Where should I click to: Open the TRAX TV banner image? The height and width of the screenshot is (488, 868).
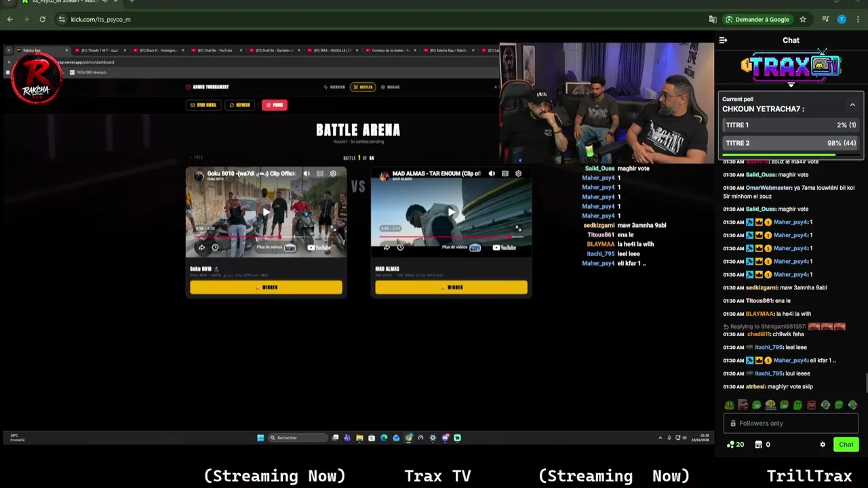pos(791,66)
